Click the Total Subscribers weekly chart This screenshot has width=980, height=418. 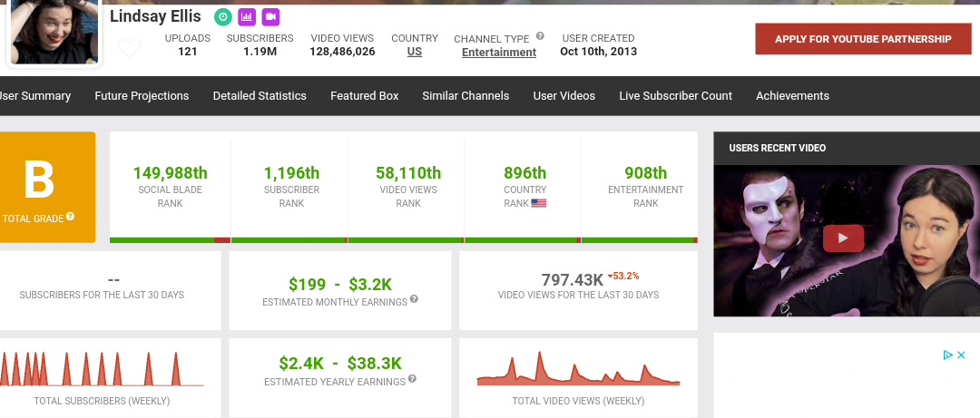(x=102, y=369)
